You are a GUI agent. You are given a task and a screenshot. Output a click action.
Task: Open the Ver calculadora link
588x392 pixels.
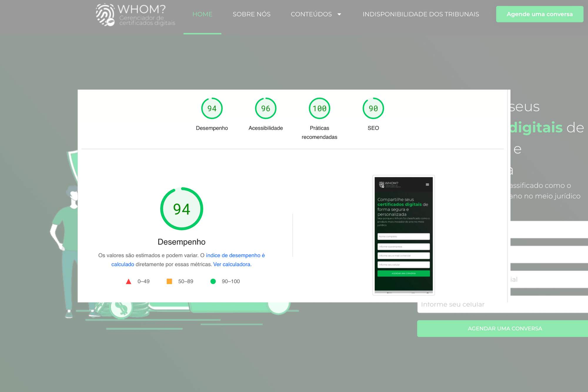[232, 264]
